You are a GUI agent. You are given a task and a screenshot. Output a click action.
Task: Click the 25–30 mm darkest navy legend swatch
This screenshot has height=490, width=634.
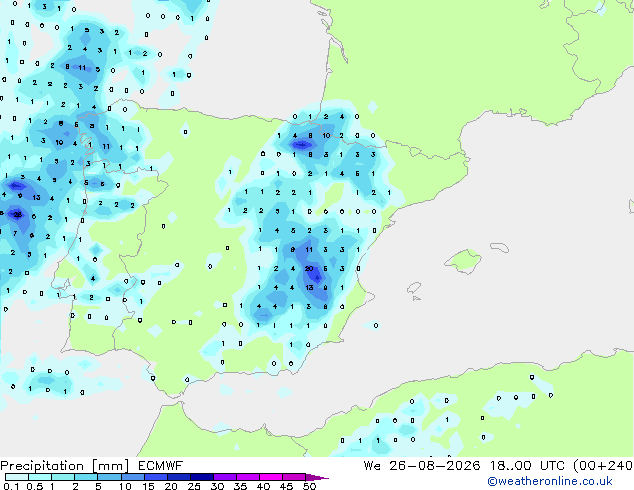202,477
